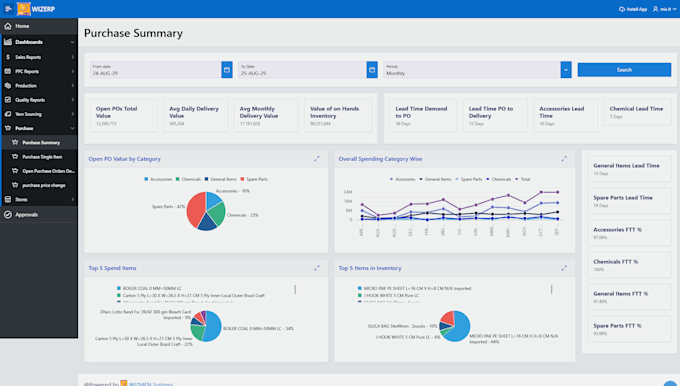Toggle Chemicals series in line chart legend

498,179
